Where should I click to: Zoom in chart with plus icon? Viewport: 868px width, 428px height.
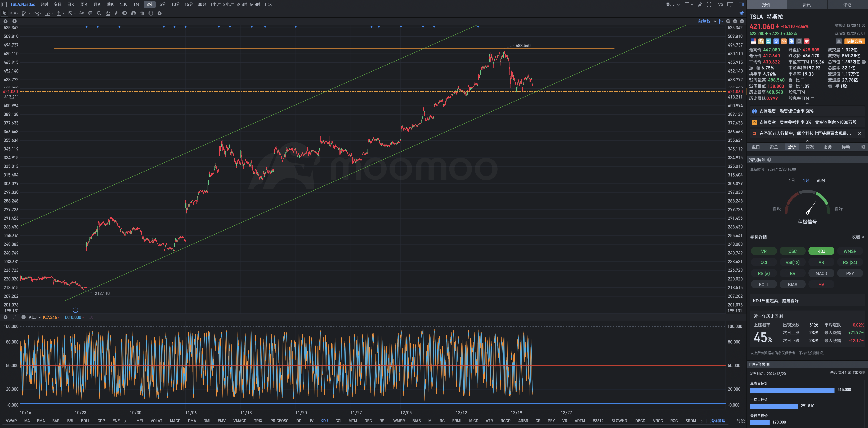pyautogui.click(x=742, y=21)
